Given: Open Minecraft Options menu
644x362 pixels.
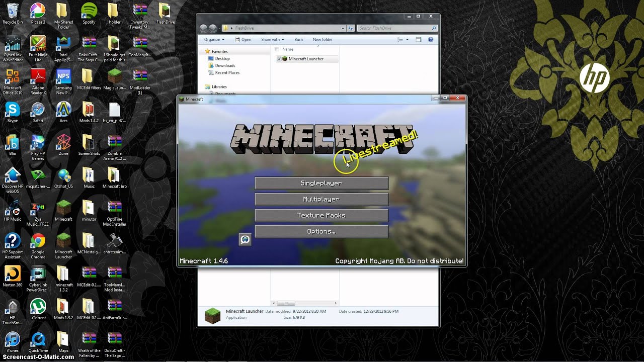Looking at the screenshot, I should point(321,232).
